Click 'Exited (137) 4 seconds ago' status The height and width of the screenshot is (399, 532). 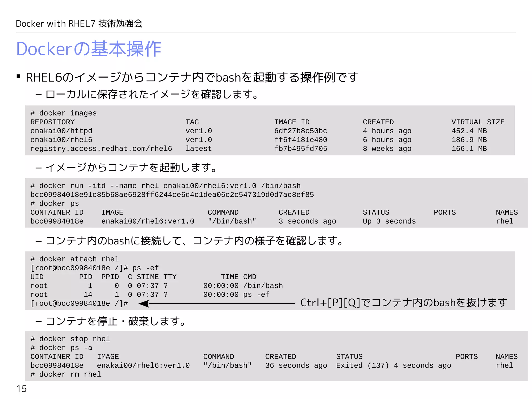[394, 365]
